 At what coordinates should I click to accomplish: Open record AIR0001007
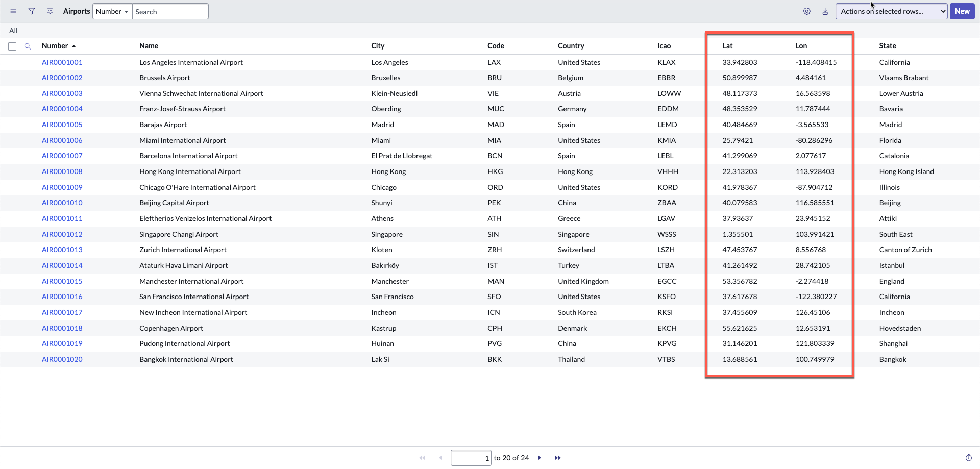pyautogui.click(x=62, y=156)
